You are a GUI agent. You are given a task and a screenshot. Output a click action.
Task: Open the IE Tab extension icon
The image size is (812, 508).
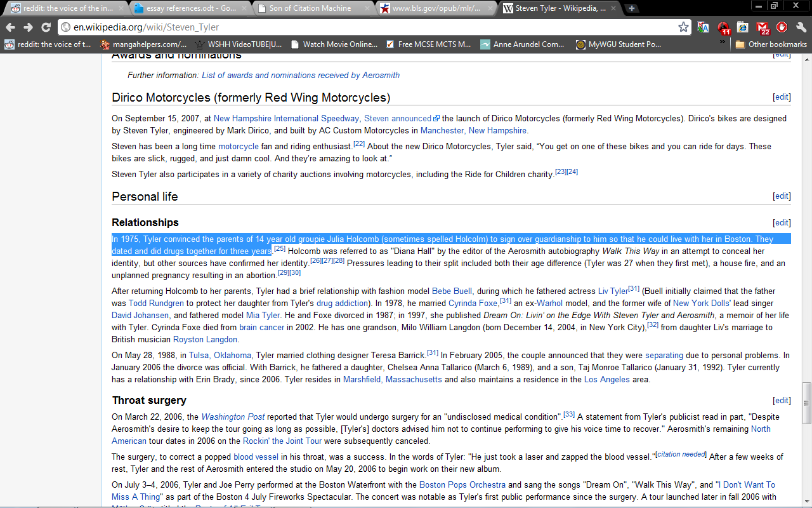point(743,27)
